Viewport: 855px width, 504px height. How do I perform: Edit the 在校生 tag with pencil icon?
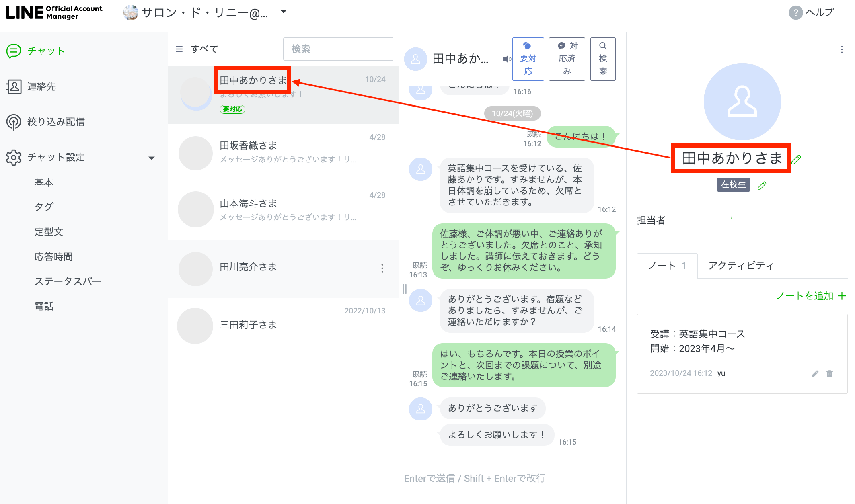762,186
